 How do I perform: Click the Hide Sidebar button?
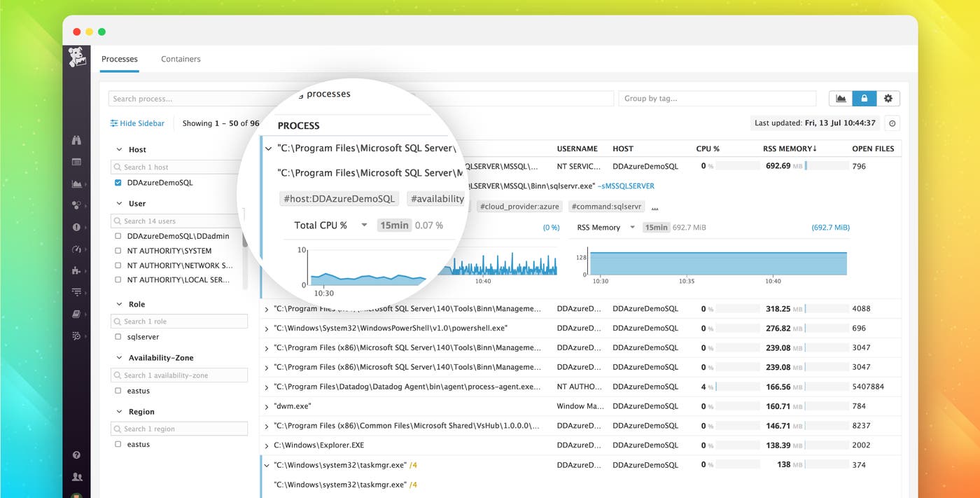(x=137, y=123)
